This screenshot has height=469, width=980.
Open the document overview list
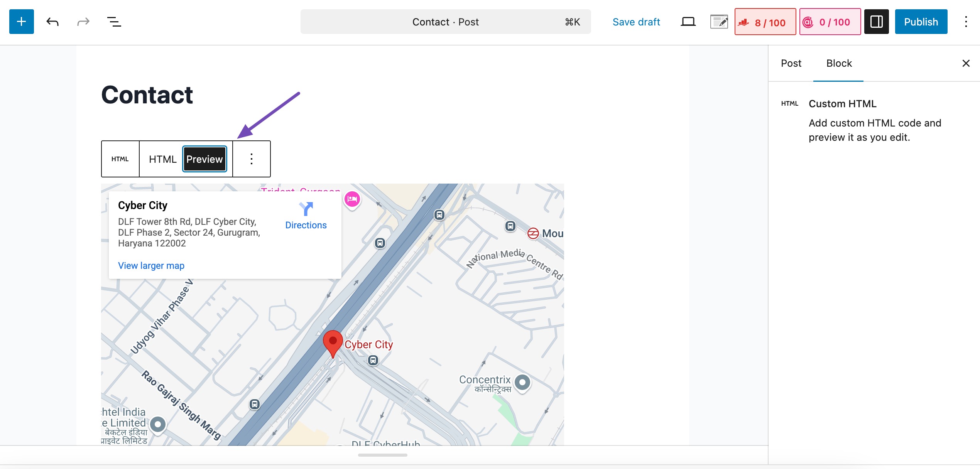tap(114, 22)
